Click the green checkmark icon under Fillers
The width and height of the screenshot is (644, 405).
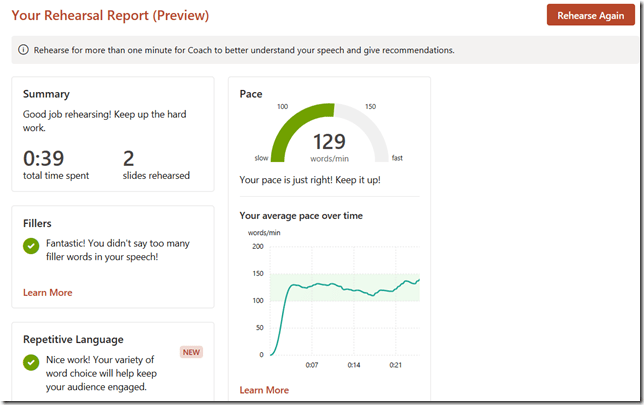32,245
